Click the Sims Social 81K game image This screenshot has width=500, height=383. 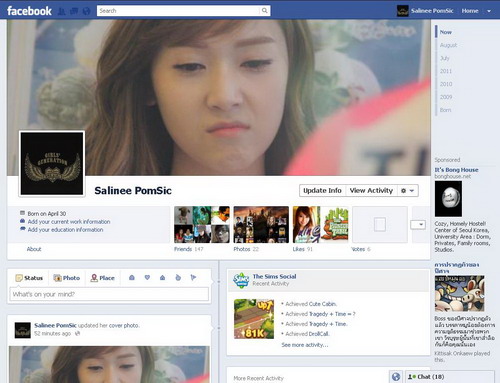point(254,319)
